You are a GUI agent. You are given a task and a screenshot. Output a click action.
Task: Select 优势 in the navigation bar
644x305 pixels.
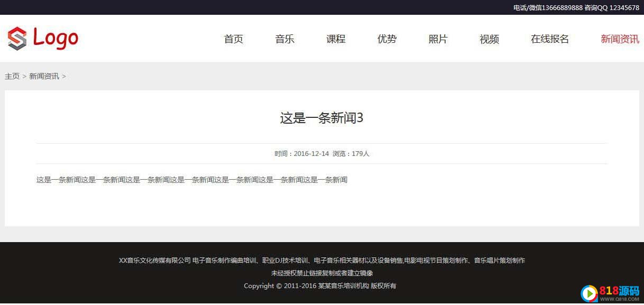[x=387, y=39]
